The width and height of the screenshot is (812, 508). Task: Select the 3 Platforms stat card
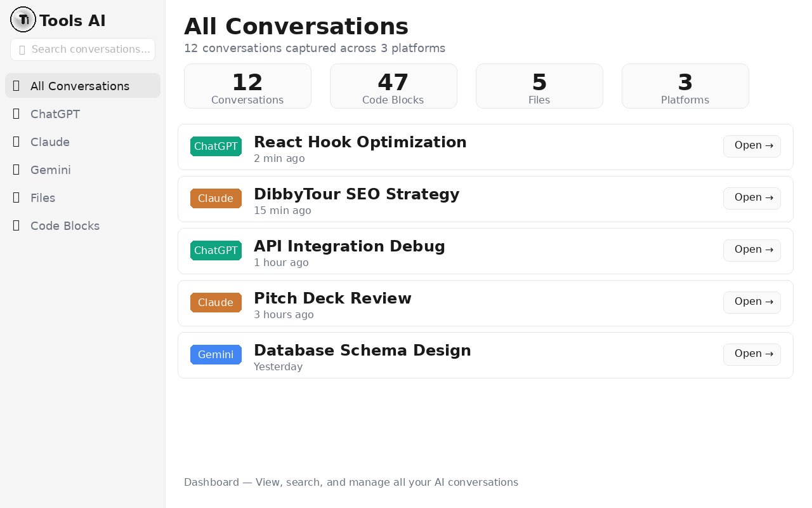point(685,86)
